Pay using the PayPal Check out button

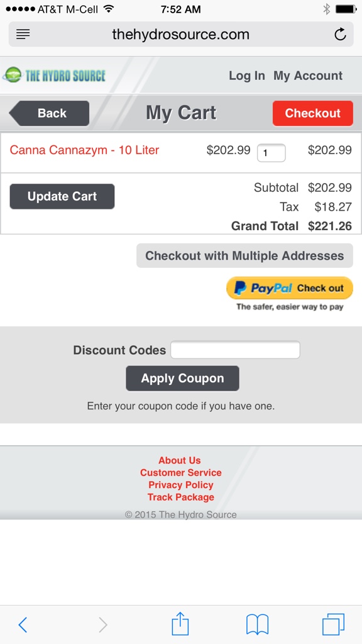pos(290,288)
